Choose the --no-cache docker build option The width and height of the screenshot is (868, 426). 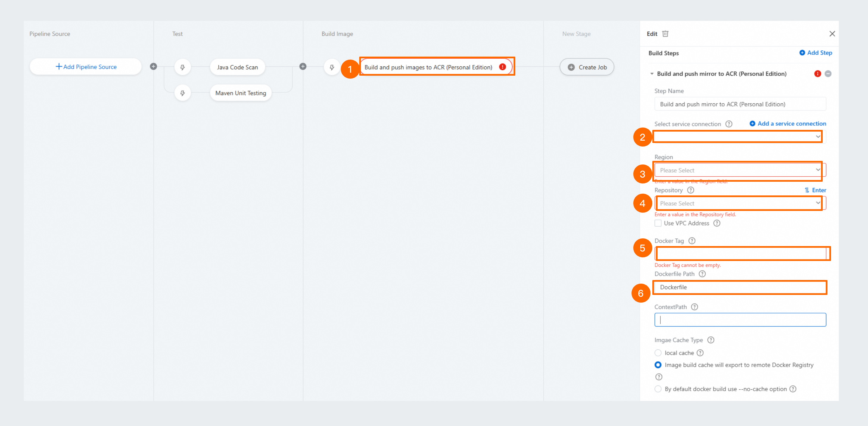coord(658,389)
